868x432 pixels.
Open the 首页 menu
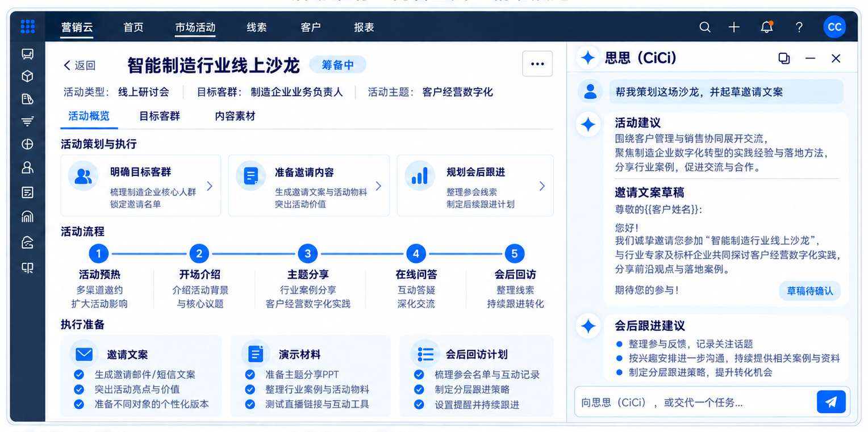click(x=133, y=27)
